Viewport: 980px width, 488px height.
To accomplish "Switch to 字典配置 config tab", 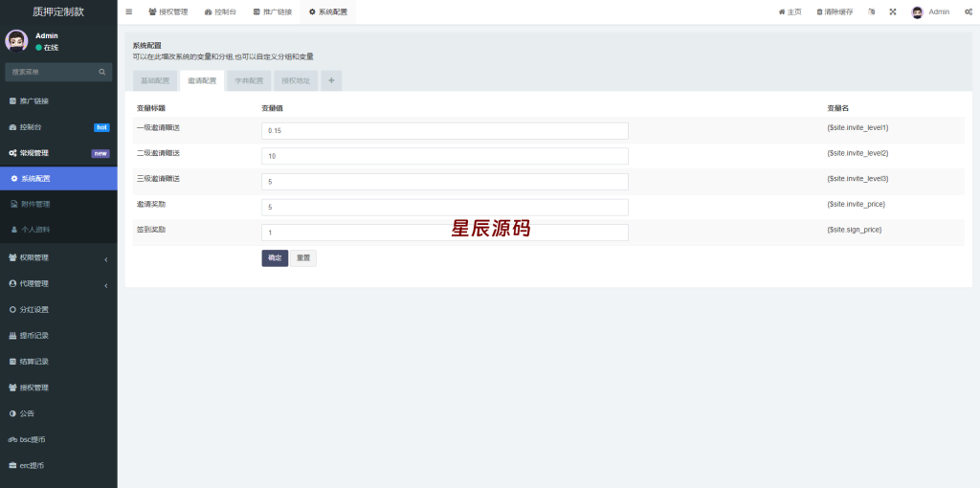I will click(249, 81).
